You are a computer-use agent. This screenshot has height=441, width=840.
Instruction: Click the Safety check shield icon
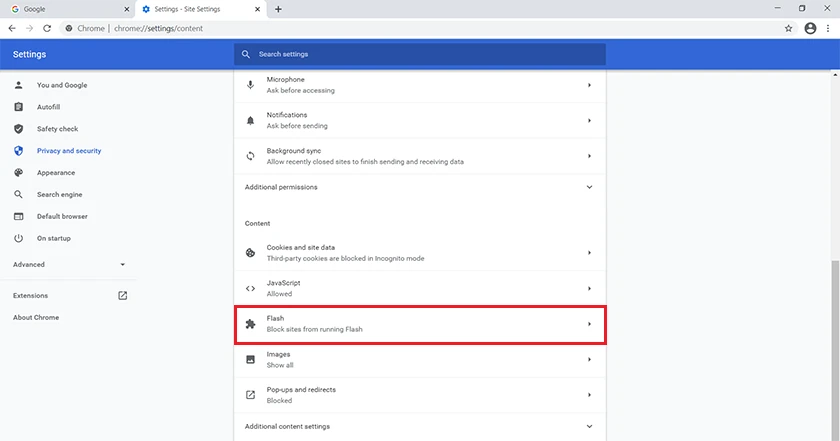[18, 129]
